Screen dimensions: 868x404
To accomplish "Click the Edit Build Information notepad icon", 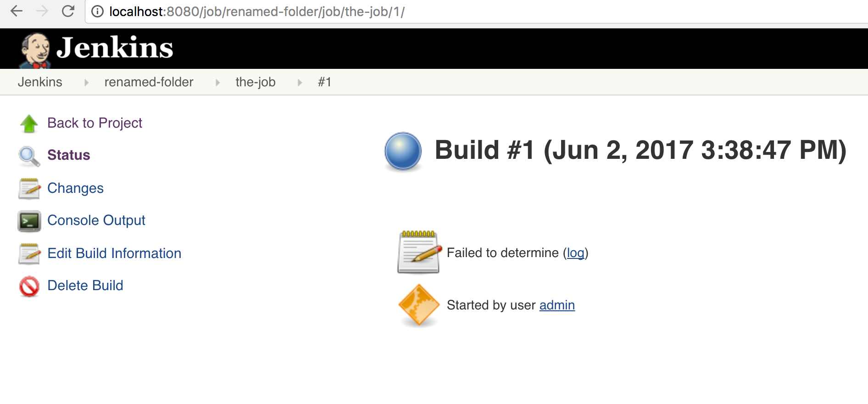I will pos(29,254).
